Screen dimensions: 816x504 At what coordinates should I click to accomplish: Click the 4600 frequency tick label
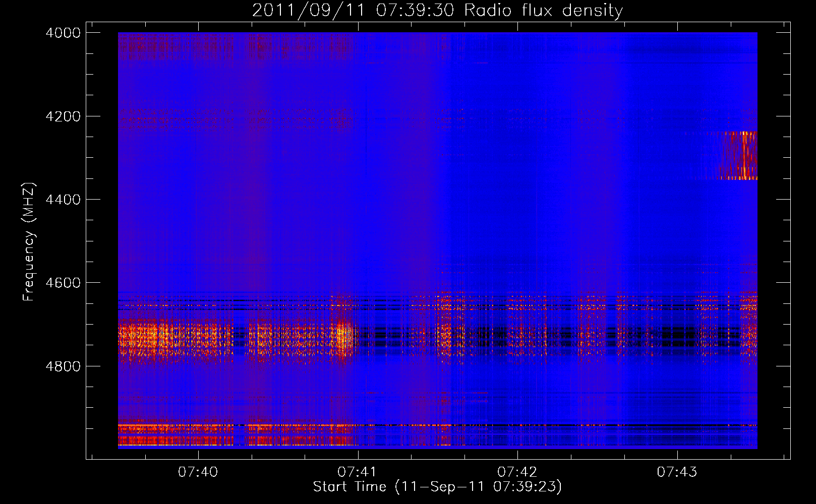(x=63, y=283)
